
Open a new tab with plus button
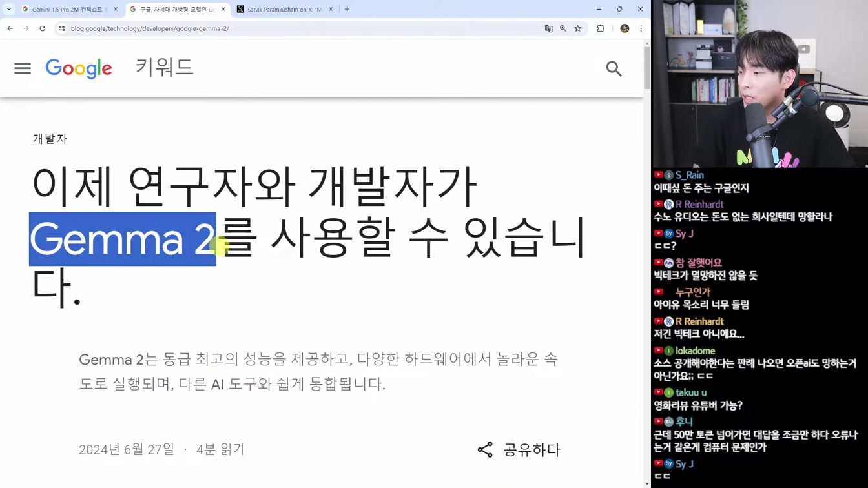point(347,9)
